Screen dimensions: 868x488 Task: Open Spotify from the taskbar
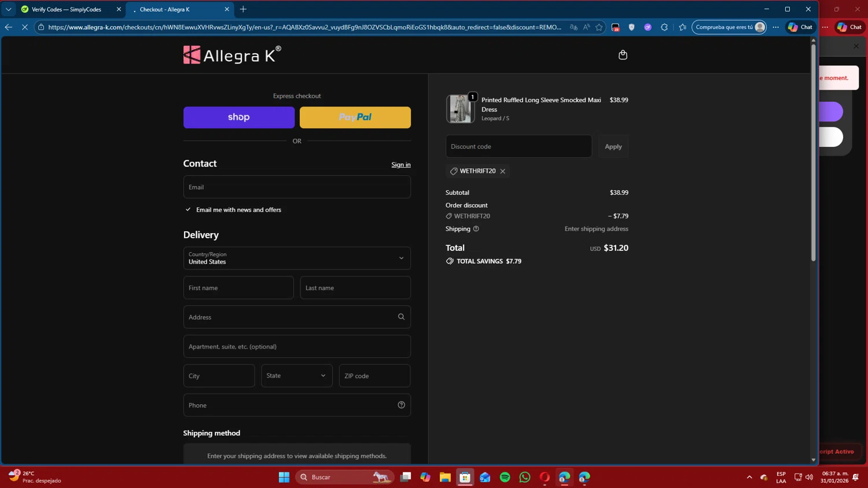(505, 477)
